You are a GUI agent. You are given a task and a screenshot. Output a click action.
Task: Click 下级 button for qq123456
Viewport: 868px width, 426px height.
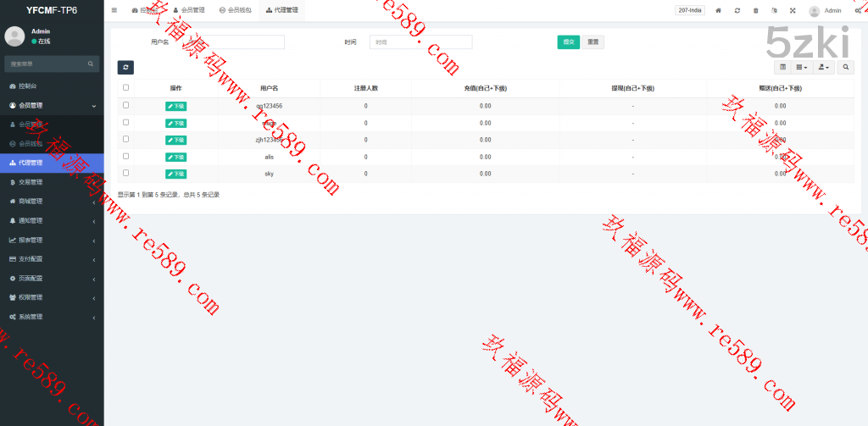(176, 106)
